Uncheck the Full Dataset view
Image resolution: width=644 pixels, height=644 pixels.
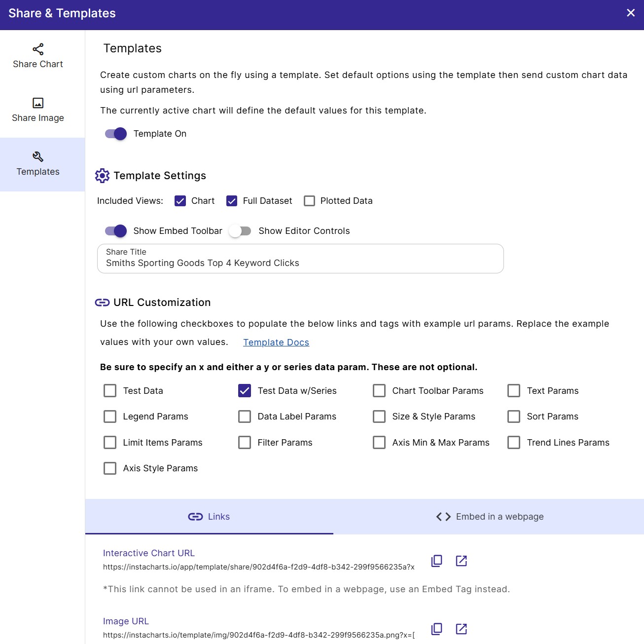232,201
